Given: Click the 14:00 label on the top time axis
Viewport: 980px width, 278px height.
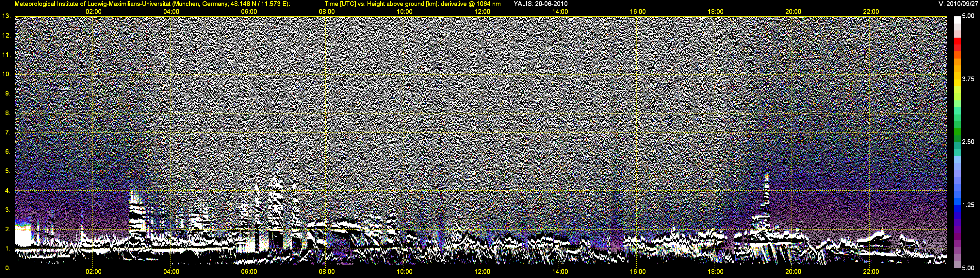Looking at the screenshot, I should [x=560, y=11].
